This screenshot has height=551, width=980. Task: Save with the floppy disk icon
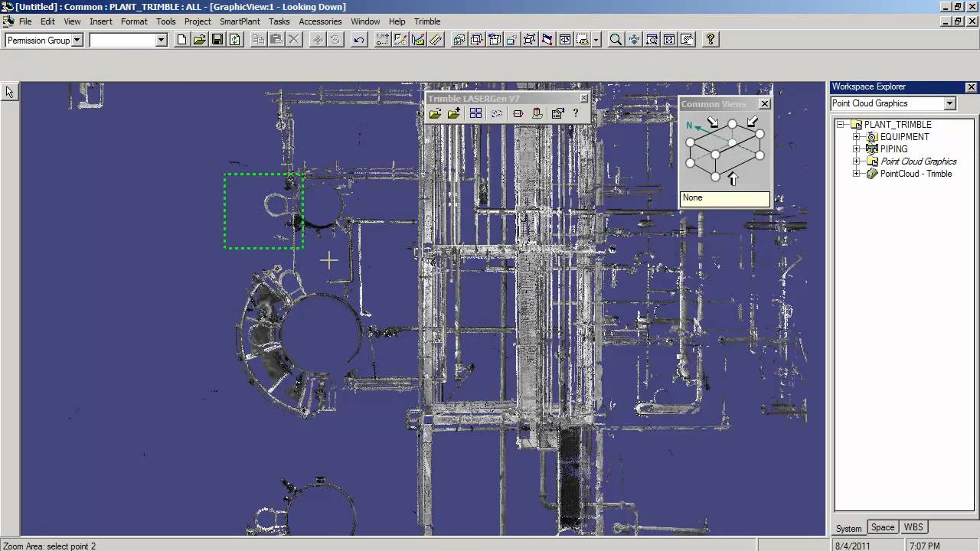(x=217, y=40)
